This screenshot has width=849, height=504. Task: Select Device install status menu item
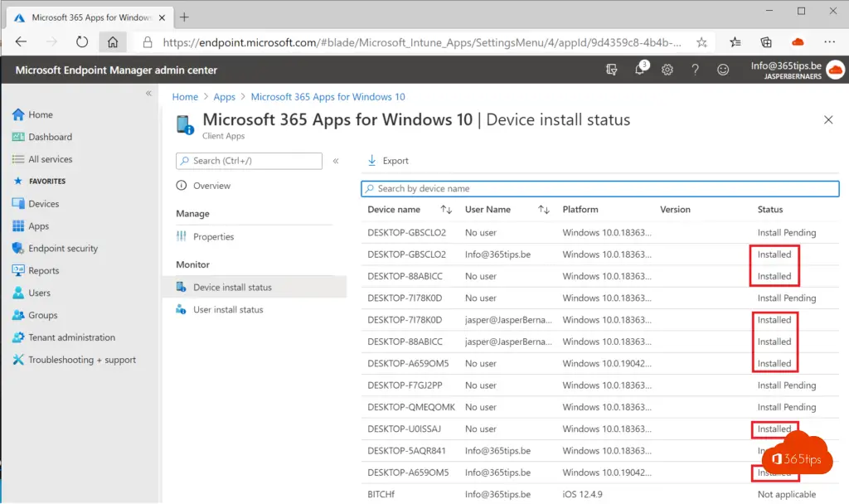(x=255, y=287)
